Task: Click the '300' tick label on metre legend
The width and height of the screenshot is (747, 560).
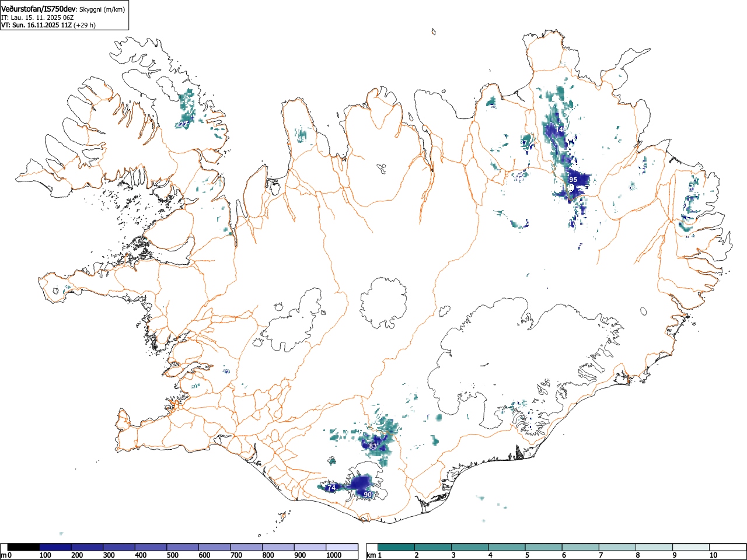Action: [109, 555]
